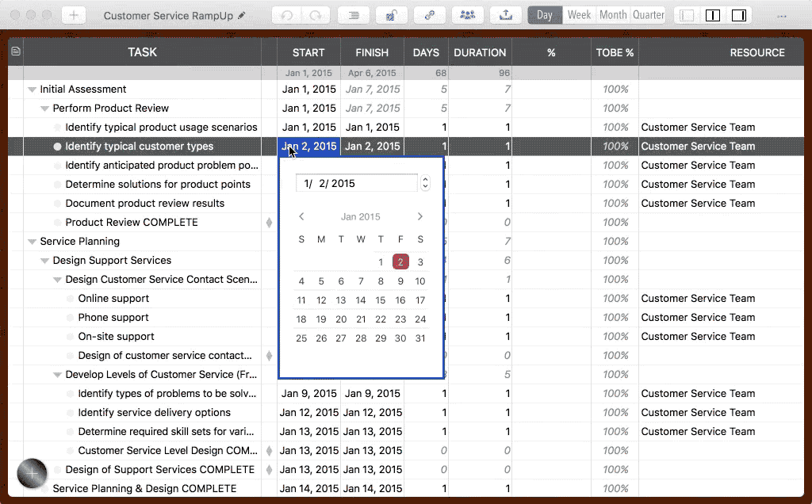Click the date text field in popup
Viewport: 812px width, 504px height.
pos(356,183)
